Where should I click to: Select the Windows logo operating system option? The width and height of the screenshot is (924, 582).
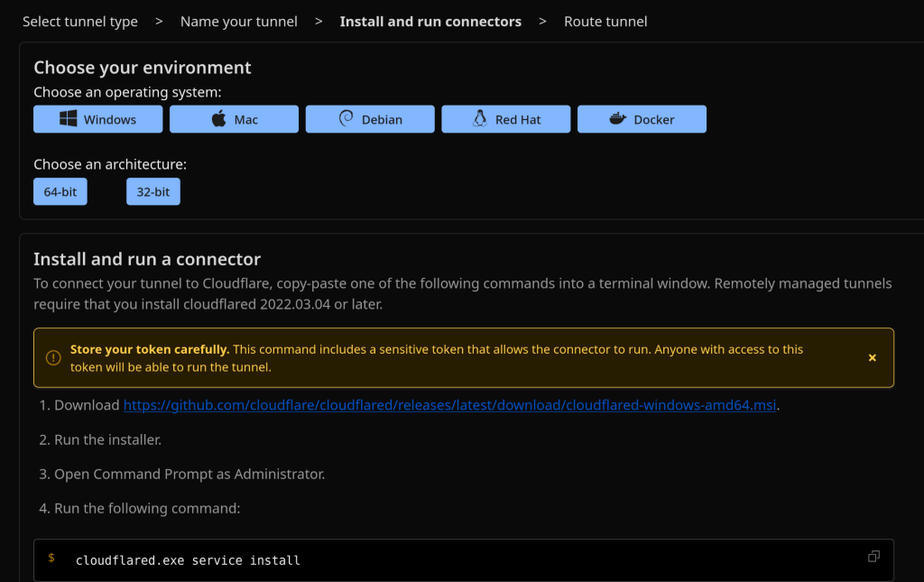click(x=97, y=119)
